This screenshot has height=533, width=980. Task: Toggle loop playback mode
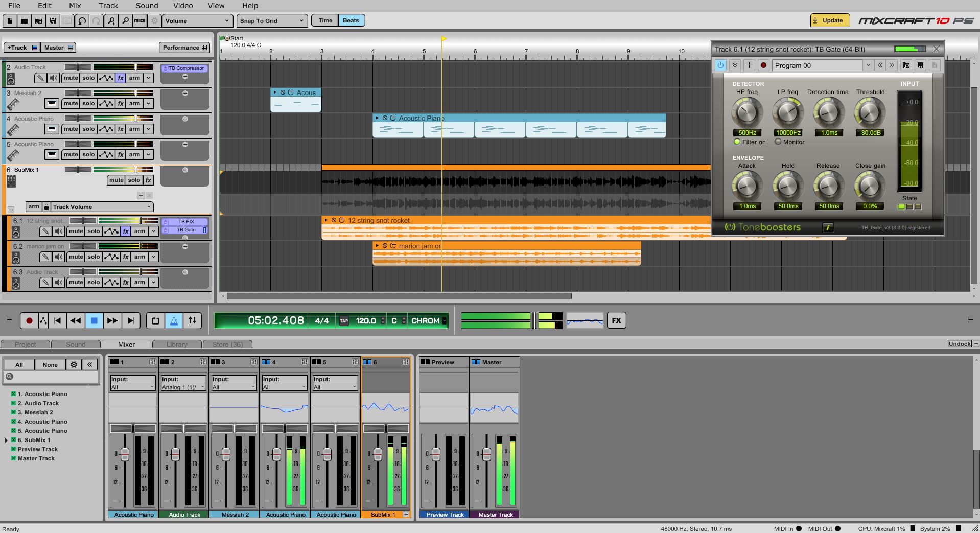155,321
